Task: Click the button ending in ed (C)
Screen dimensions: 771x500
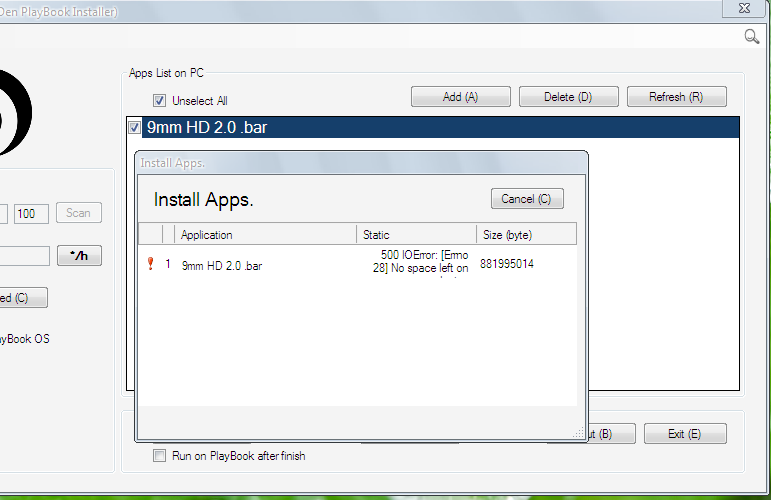Action: 23,298
